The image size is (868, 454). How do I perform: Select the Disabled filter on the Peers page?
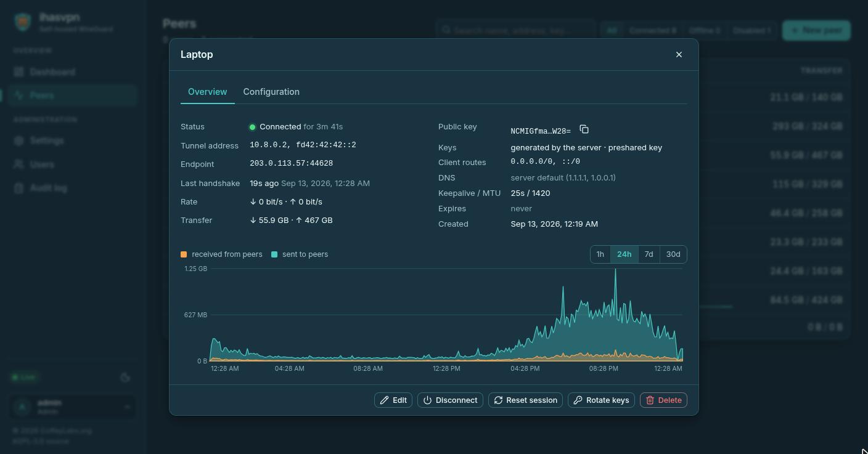pos(751,30)
